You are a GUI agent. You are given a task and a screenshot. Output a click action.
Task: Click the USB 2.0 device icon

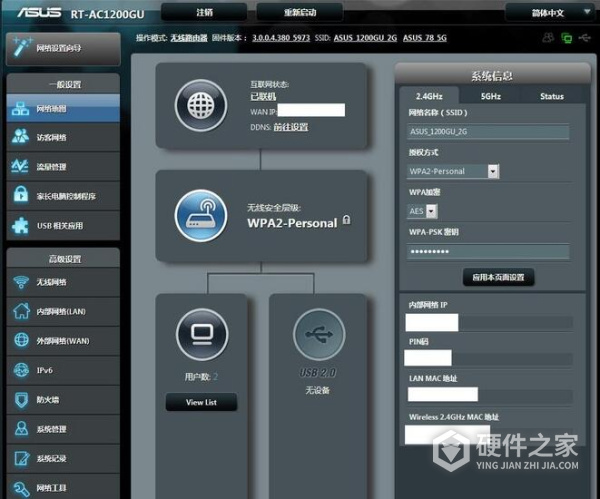tap(319, 334)
